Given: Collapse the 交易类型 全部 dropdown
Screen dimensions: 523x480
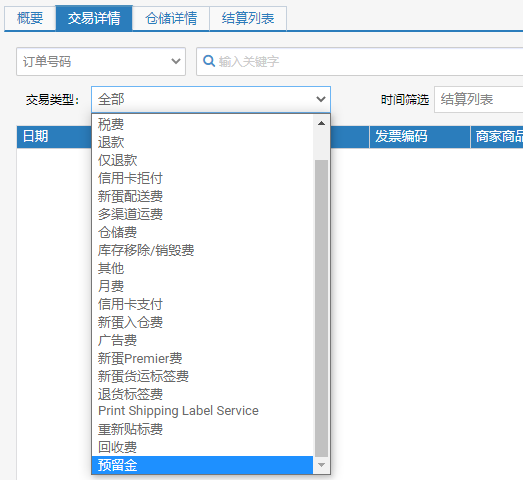Looking at the screenshot, I should [x=211, y=99].
